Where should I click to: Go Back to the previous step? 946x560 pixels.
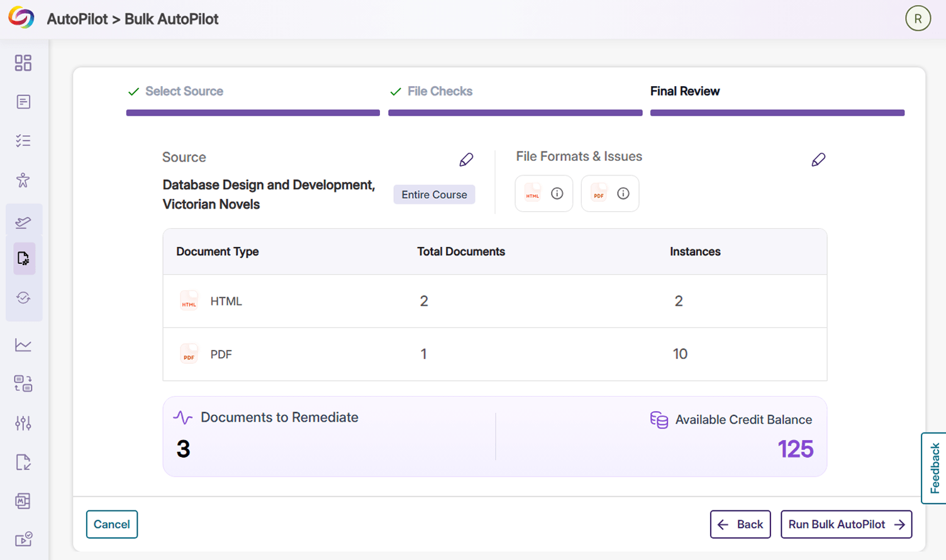coord(740,524)
